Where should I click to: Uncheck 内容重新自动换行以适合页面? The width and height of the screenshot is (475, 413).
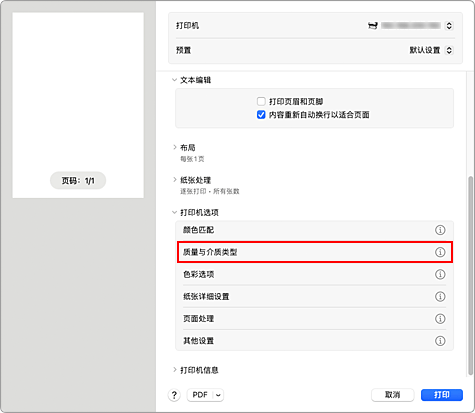pyautogui.click(x=261, y=115)
